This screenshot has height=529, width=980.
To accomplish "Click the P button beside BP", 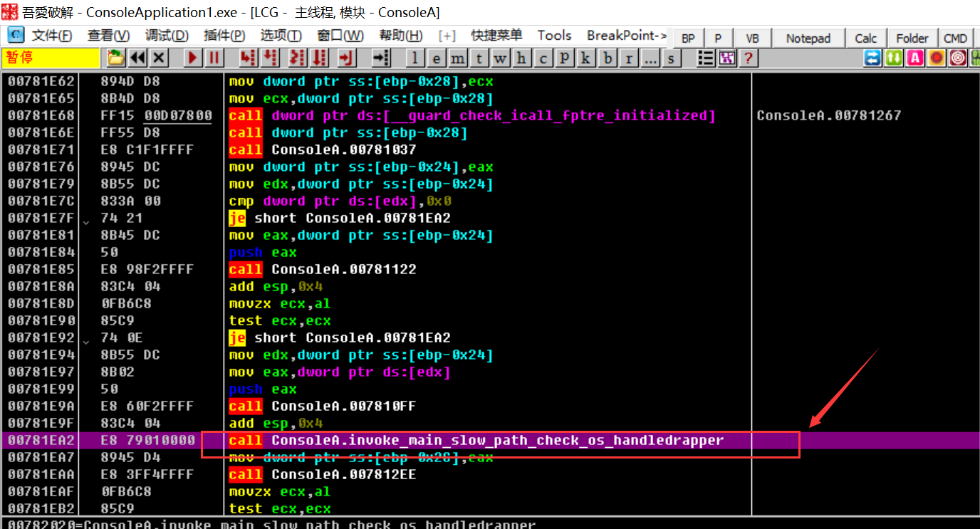I will click(719, 38).
